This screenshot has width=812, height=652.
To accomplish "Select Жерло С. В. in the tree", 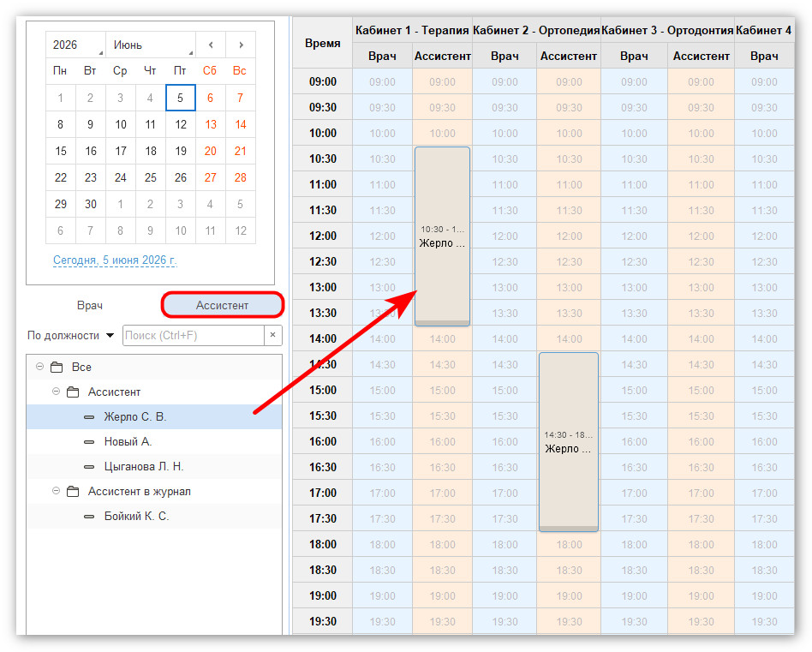I will coord(154,417).
